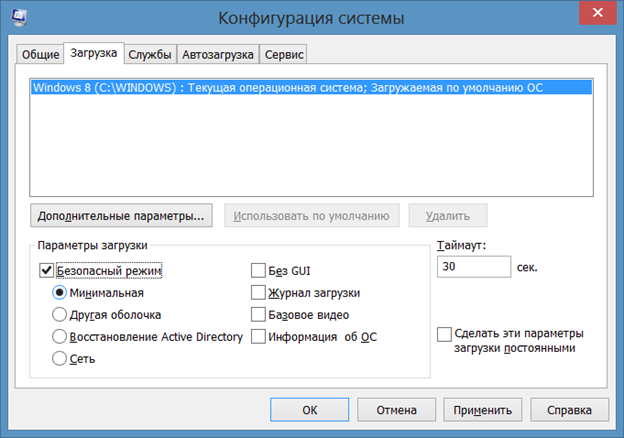The height and width of the screenshot is (438, 624).
Task: Click the Справка help button
Action: 569,409
